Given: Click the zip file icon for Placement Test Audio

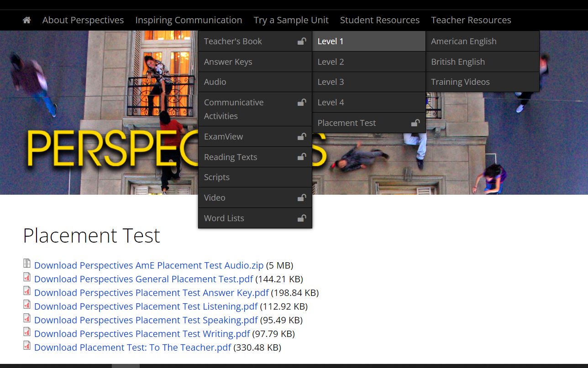Looking at the screenshot, I should 27,264.
